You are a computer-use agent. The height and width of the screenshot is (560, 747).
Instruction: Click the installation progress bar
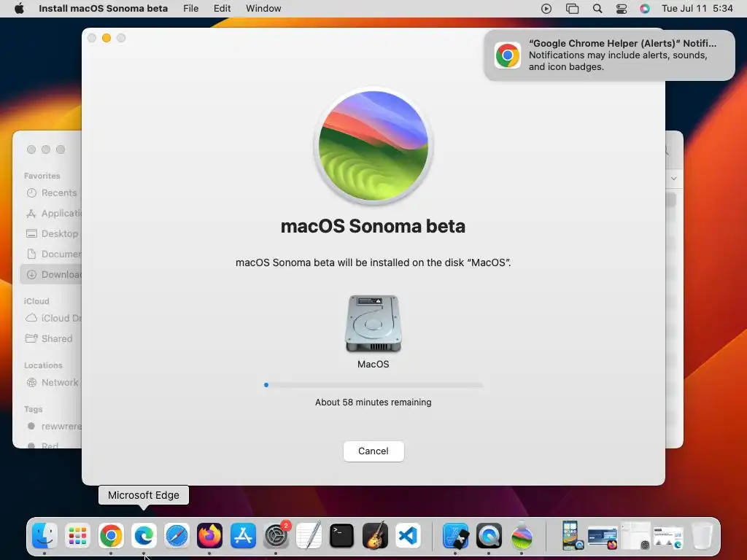click(373, 385)
